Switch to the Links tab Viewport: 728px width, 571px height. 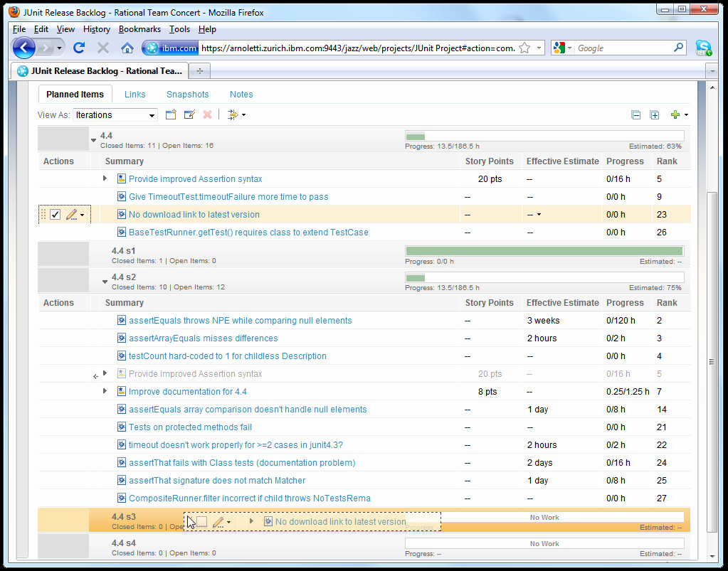tap(134, 94)
